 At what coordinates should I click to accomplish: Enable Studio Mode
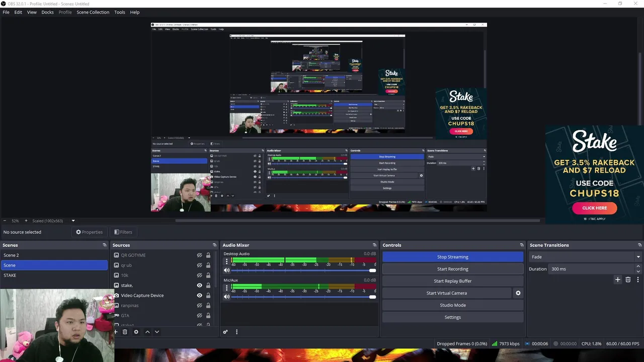pos(453,305)
